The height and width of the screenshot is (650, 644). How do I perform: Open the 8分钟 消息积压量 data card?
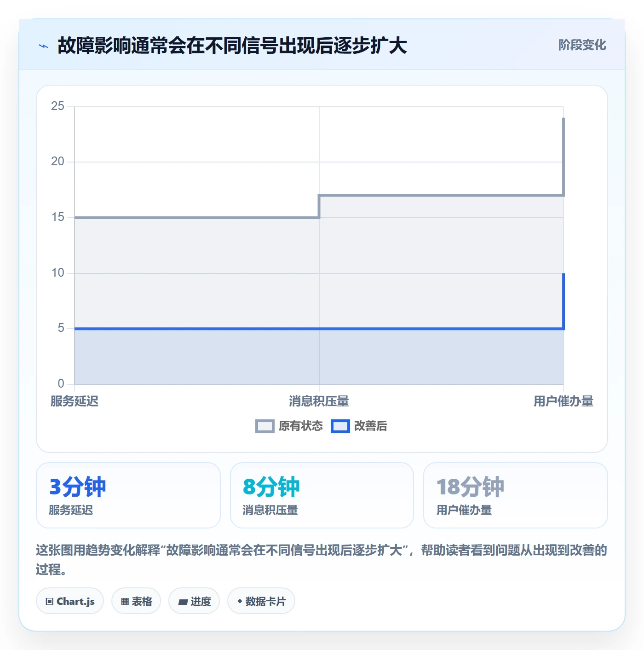322,495
